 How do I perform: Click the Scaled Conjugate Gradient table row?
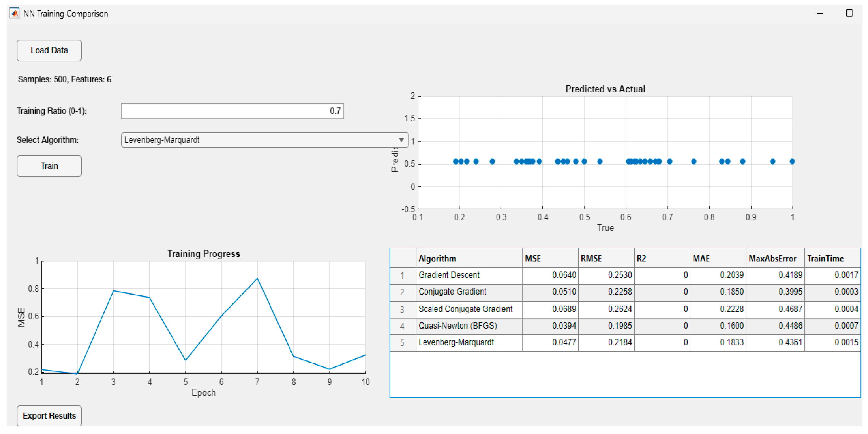coord(468,309)
